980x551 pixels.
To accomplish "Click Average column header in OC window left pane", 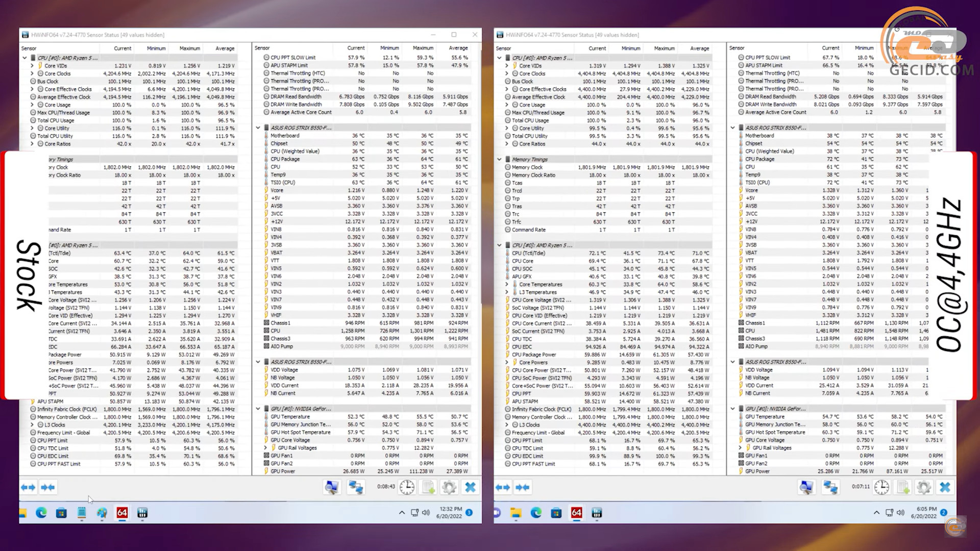I will pyautogui.click(x=699, y=48).
